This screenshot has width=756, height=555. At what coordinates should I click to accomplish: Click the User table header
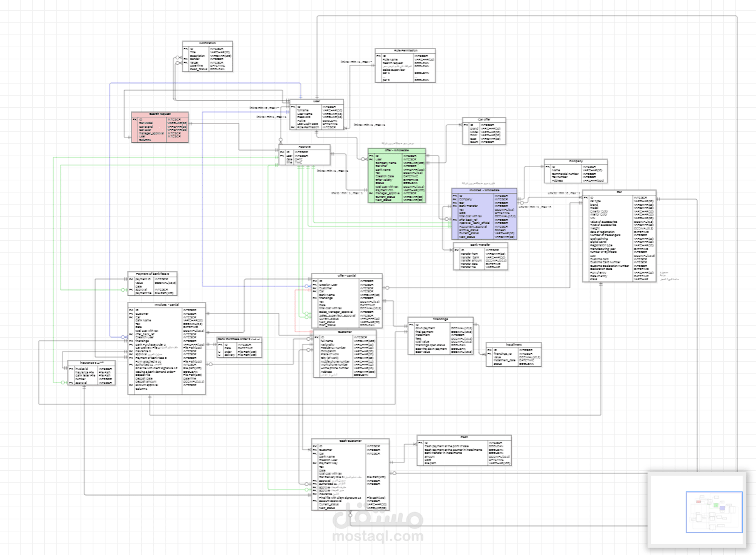click(x=316, y=101)
